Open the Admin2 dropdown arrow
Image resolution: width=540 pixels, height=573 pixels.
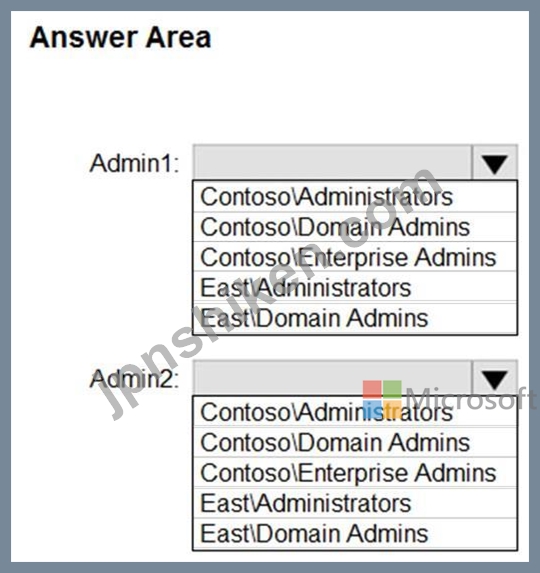pos(495,378)
